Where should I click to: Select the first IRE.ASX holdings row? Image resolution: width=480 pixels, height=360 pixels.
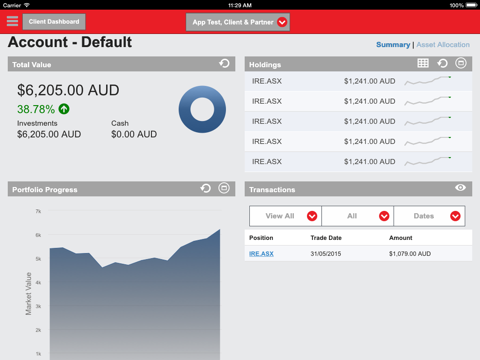click(358, 81)
